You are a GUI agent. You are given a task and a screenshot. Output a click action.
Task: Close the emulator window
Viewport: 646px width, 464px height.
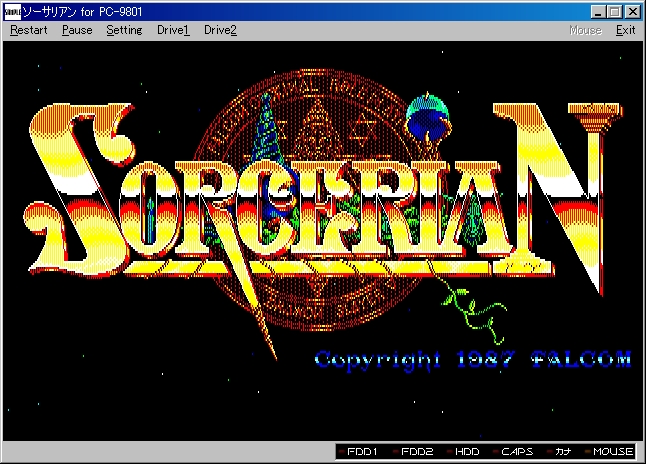pos(632,12)
